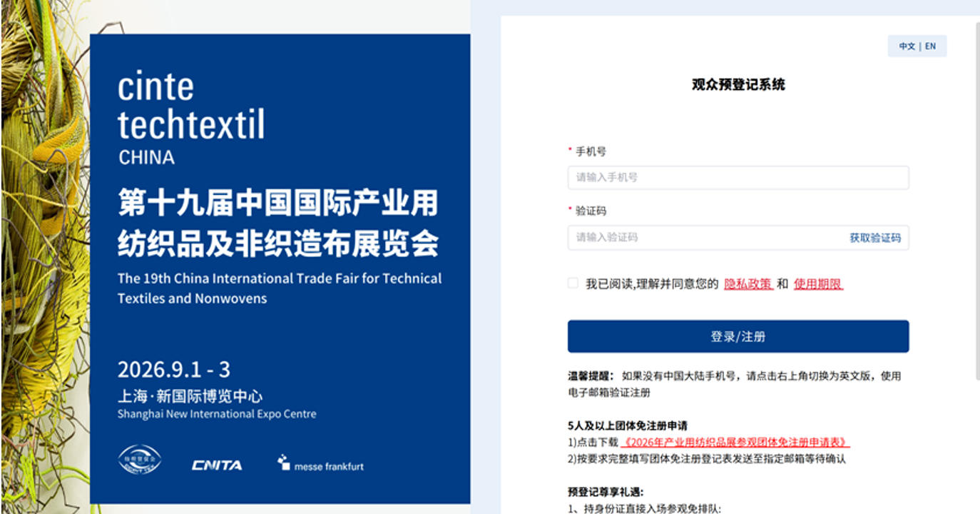The width and height of the screenshot is (980, 514).
Task: Click the 5人及以上团体免注册申请 heading
Action: tap(628, 425)
